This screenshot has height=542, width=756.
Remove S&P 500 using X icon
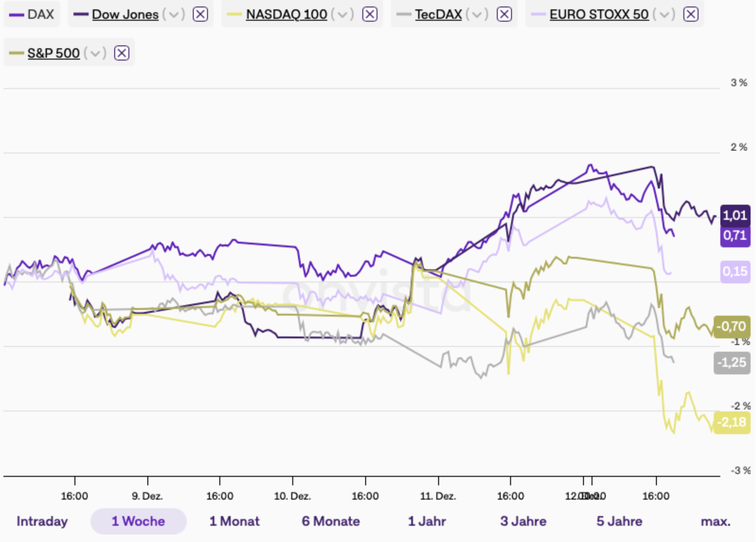coord(122,53)
